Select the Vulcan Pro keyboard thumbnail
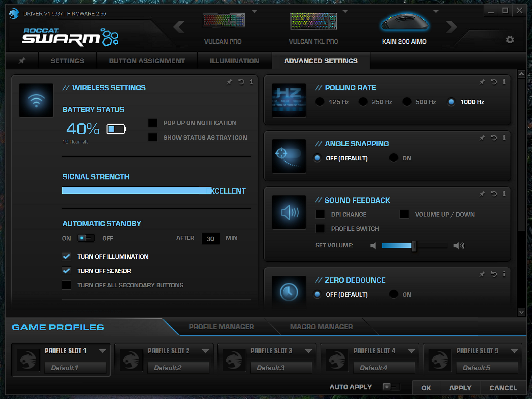This screenshot has height=399, width=532. (x=223, y=21)
